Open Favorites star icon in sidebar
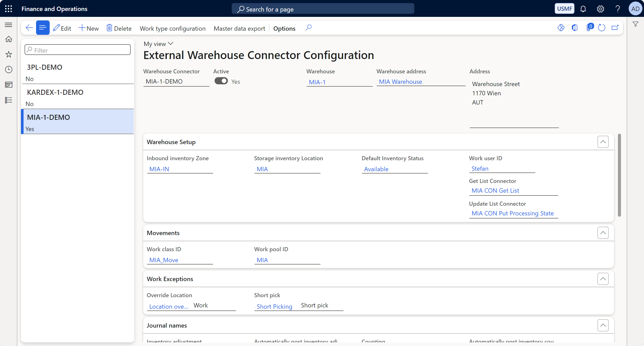 pos(8,54)
